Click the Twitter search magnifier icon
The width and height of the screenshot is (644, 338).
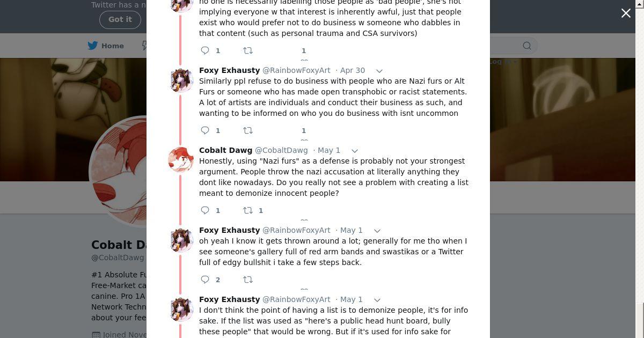[527, 46]
